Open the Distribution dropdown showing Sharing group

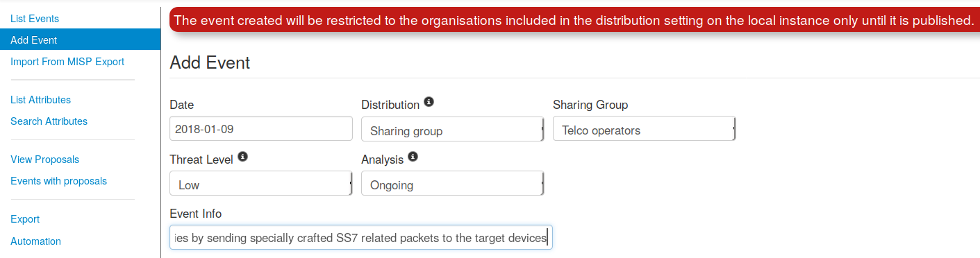click(453, 129)
